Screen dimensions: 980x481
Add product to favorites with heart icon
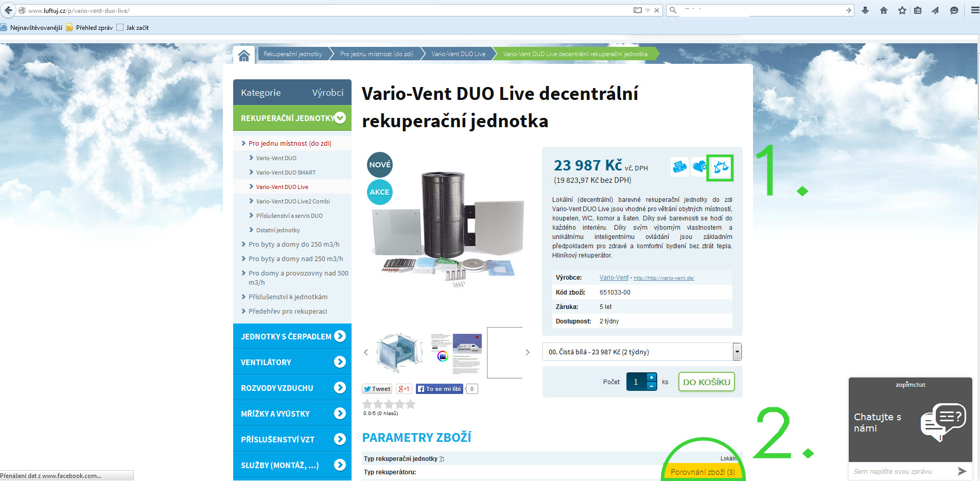(x=699, y=167)
